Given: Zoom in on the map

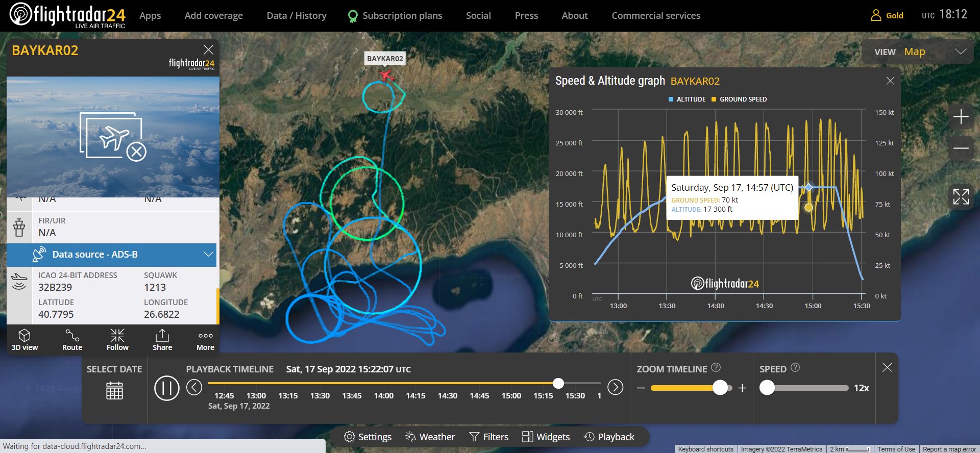Looking at the screenshot, I should (x=961, y=117).
